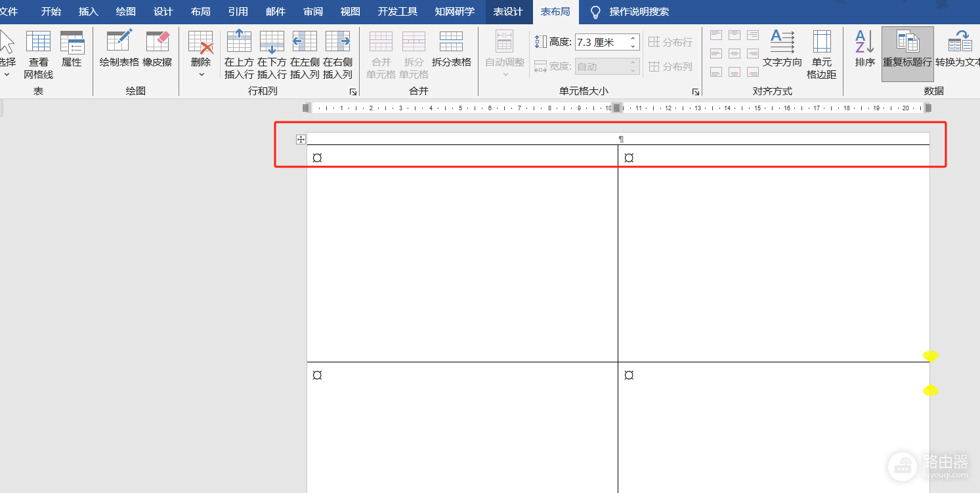Open the Delete (删除) dropdown
The width and height of the screenshot is (980, 493).
201,54
